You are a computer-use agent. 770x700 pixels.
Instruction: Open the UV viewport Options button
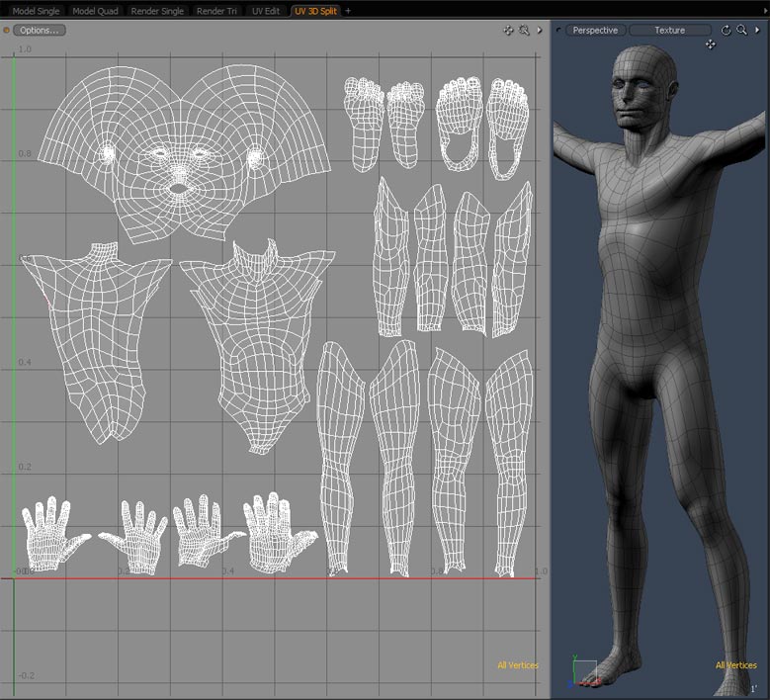click(x=40, y=30)
